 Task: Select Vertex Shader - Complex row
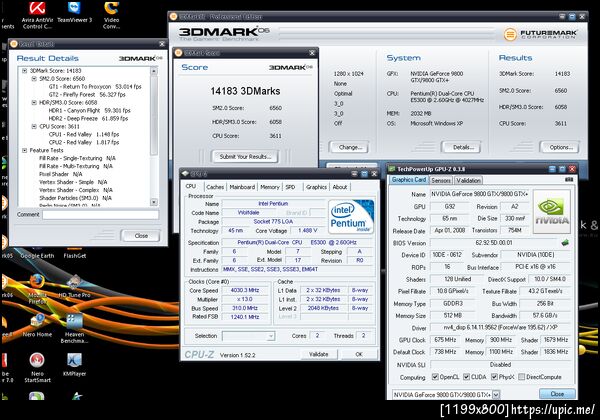[76, 190]
